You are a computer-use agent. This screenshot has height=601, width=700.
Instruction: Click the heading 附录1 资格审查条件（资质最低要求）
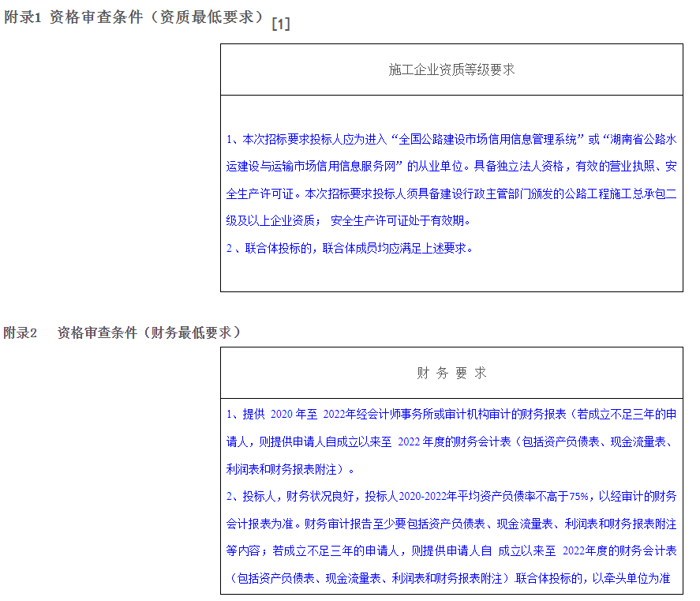[x=133, y=17]
